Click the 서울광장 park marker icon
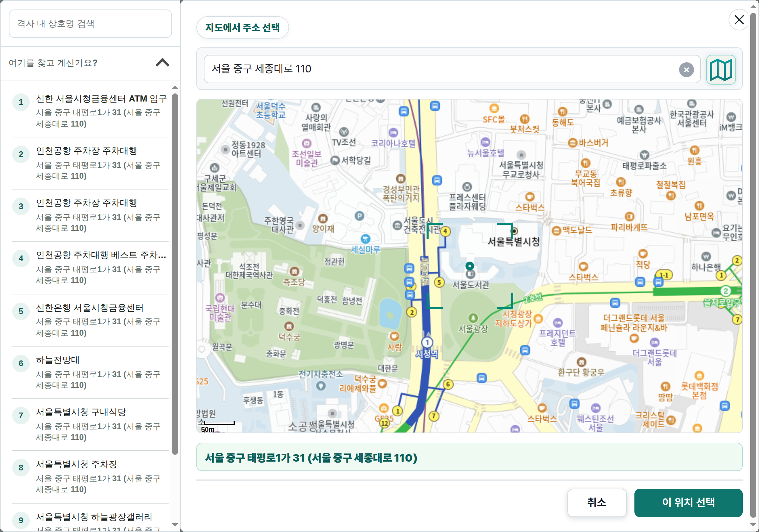This screenshot has width=759, height=532. pyautogui.click(x=473, y=318)
